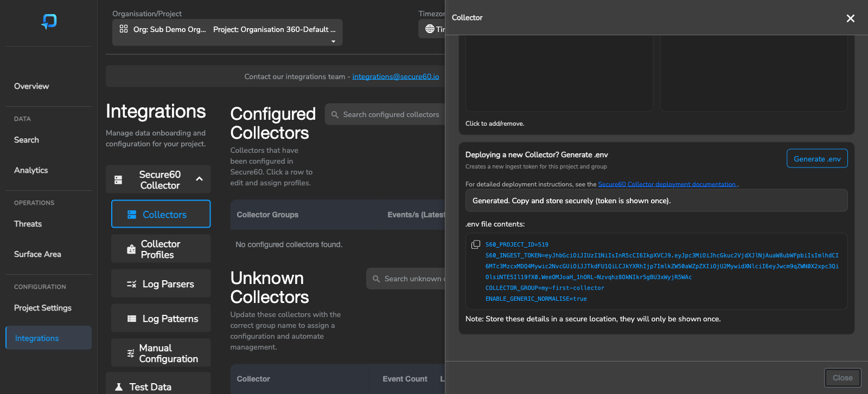
Task: Click the Generate .env button
Action: (817, 158)
